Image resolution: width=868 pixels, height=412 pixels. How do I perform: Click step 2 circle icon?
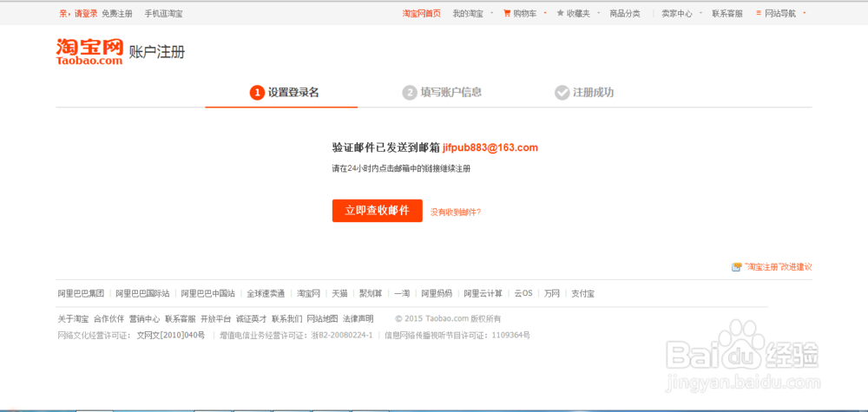pyautogui.click(x=410, y=92)
